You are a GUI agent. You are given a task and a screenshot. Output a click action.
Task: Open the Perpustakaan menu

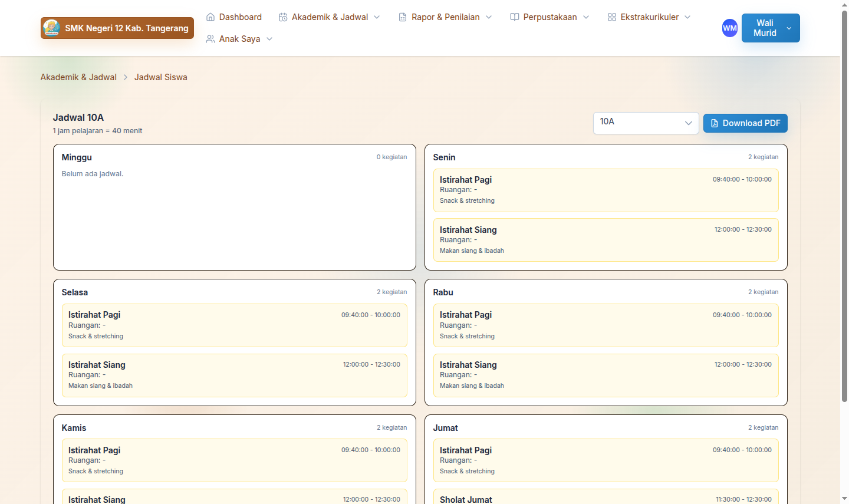pos(549,17)
